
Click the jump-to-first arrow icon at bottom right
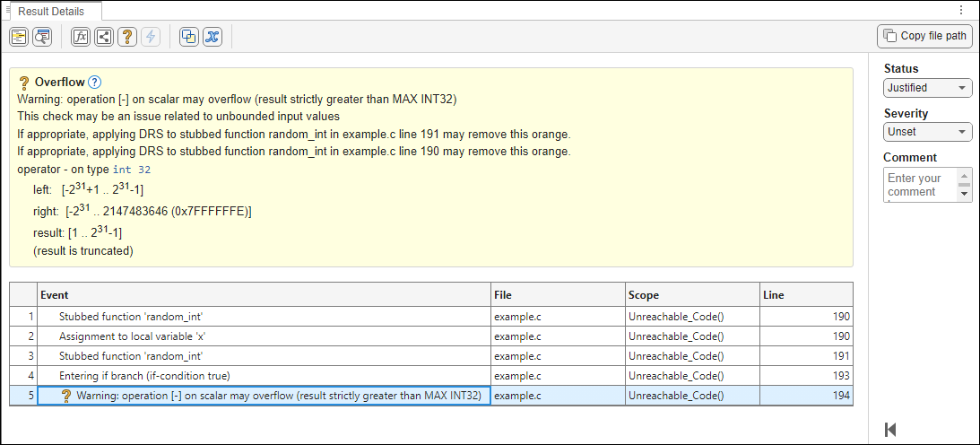[891, 430]
